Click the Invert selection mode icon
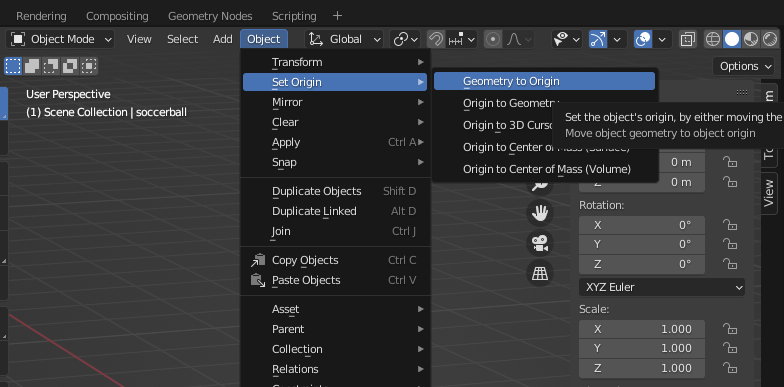 click(x=70, y=66)
